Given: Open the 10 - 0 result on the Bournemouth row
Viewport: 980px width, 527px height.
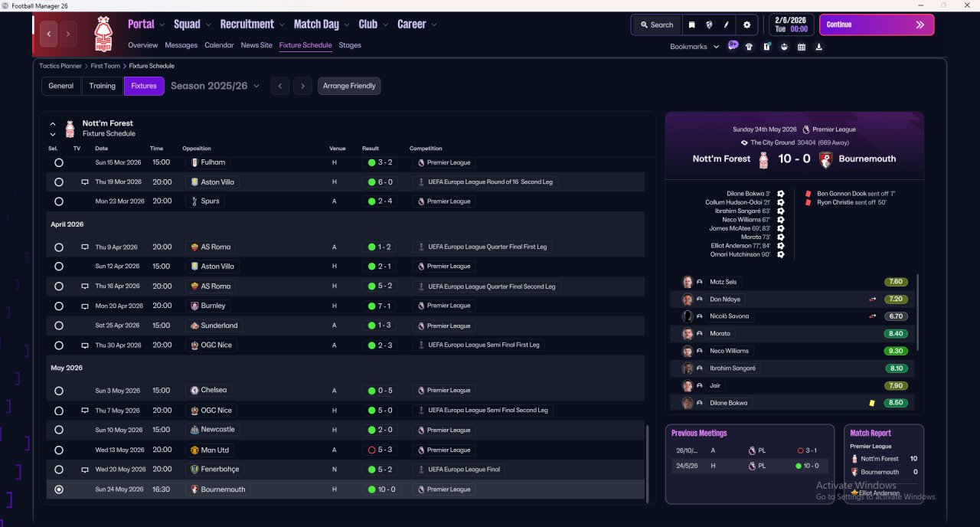Looking at the screenshot, I should pos(381,489).
